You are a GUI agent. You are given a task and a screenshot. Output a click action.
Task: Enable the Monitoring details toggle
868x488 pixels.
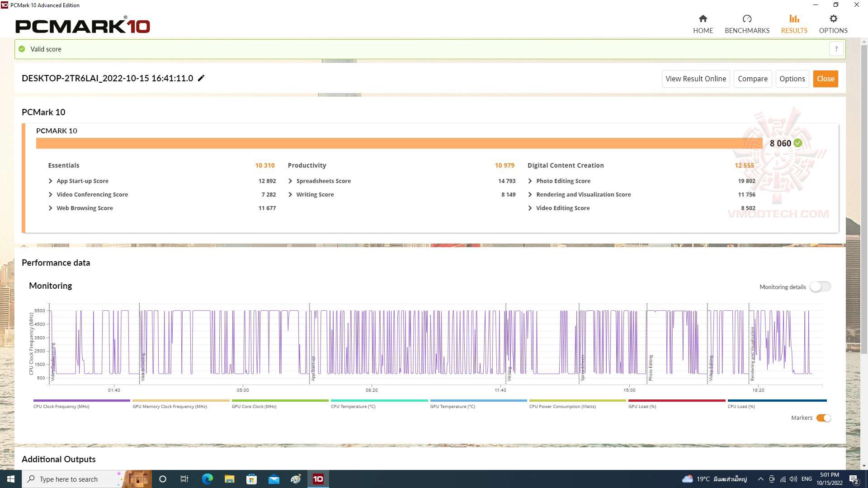point(820,287)
